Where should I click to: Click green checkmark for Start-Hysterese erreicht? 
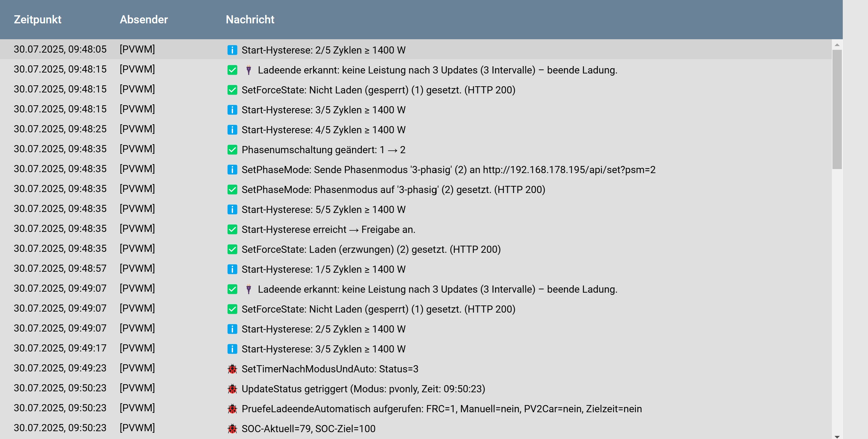[x=232, y=229]
